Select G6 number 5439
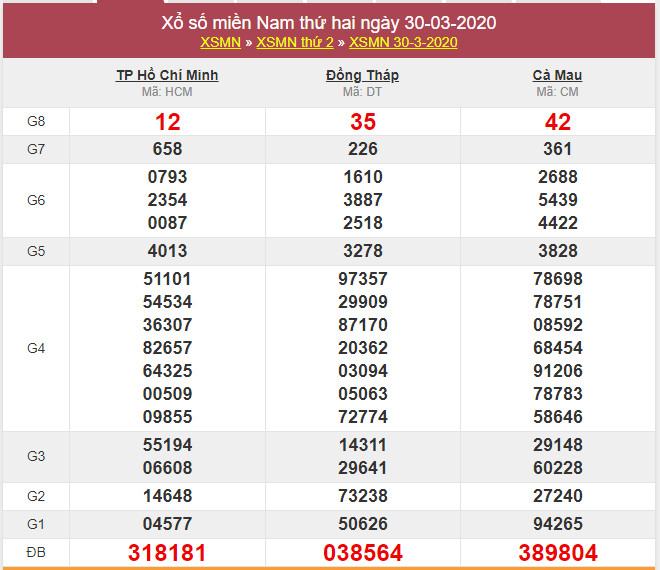 tap(558, 200)
